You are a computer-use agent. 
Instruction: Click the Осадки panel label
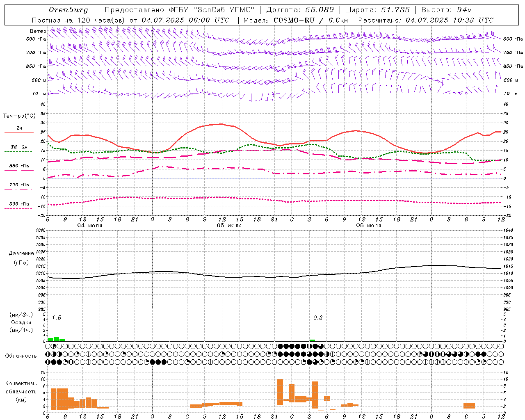[21, 322]
